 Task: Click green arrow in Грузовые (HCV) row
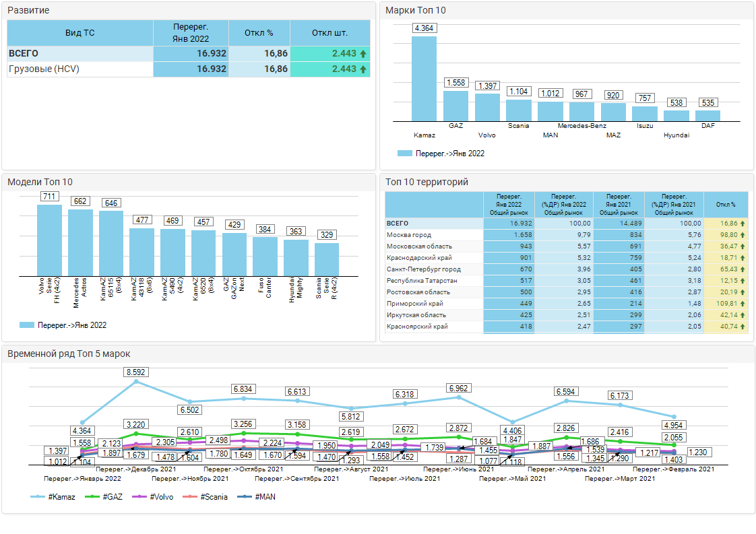pos(363,69)
